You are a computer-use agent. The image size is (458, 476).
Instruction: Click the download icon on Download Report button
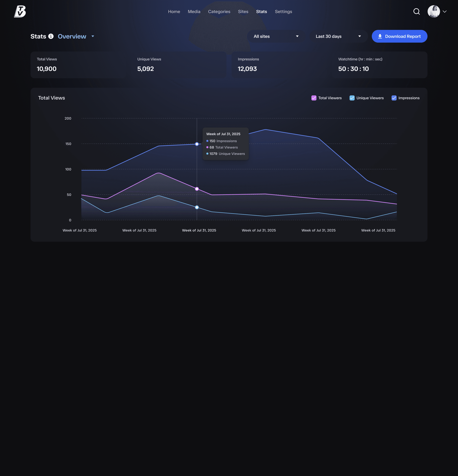(380, 36)
